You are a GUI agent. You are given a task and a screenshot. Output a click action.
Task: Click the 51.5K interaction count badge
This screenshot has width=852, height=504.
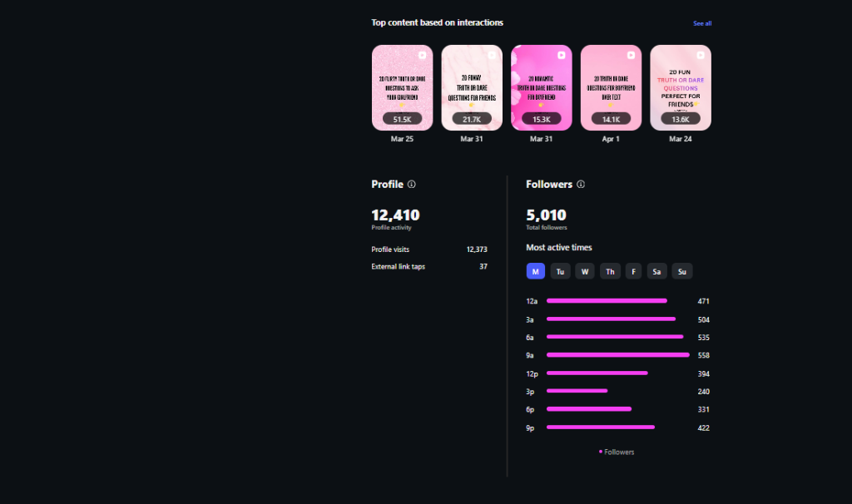pyautogui.click(x=402, y=119)
